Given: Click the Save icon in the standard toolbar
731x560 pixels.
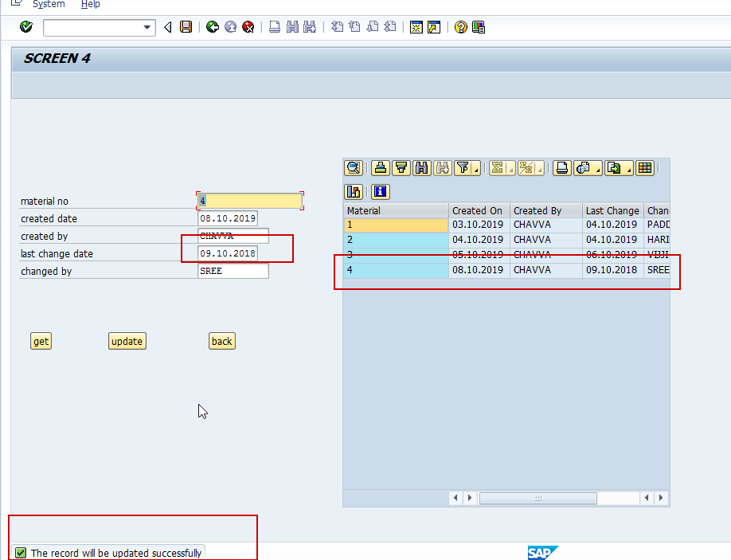Looking at the screenshot, I should click(185, 26).
